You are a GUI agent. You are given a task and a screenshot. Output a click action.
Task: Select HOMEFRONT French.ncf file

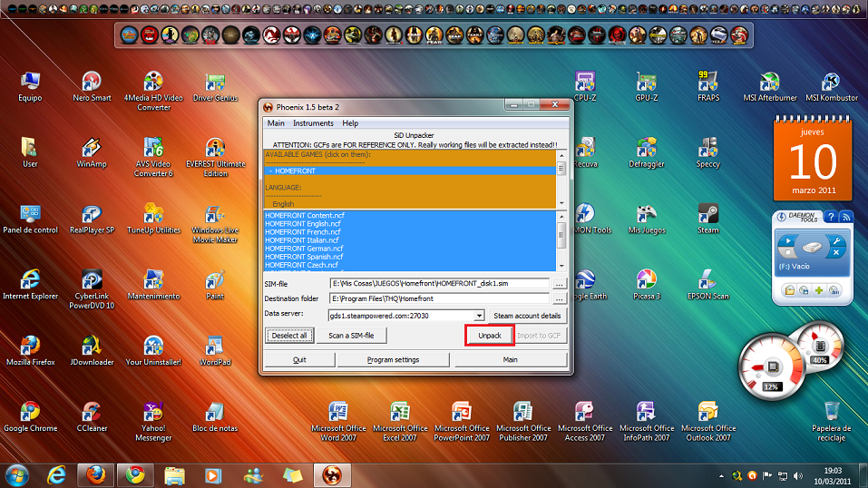coord(303,232)
